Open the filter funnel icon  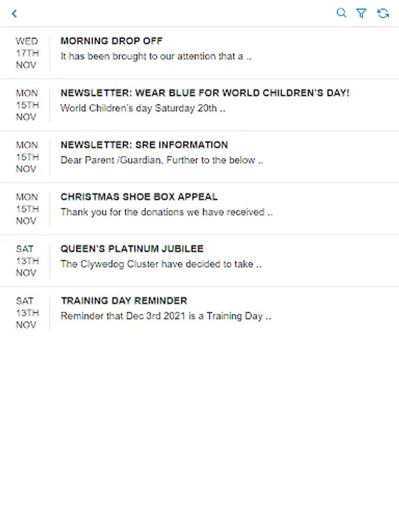click(x=361, y=13)
